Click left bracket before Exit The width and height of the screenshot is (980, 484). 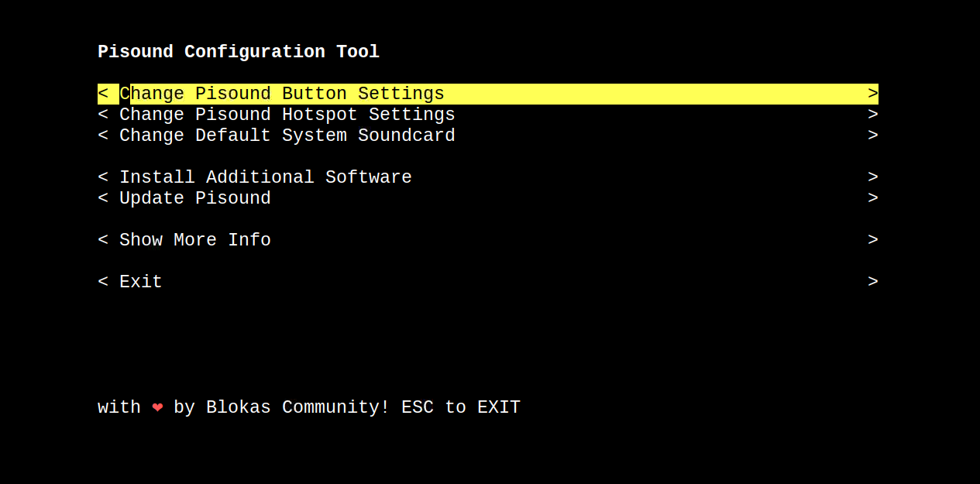coord(103,282)
